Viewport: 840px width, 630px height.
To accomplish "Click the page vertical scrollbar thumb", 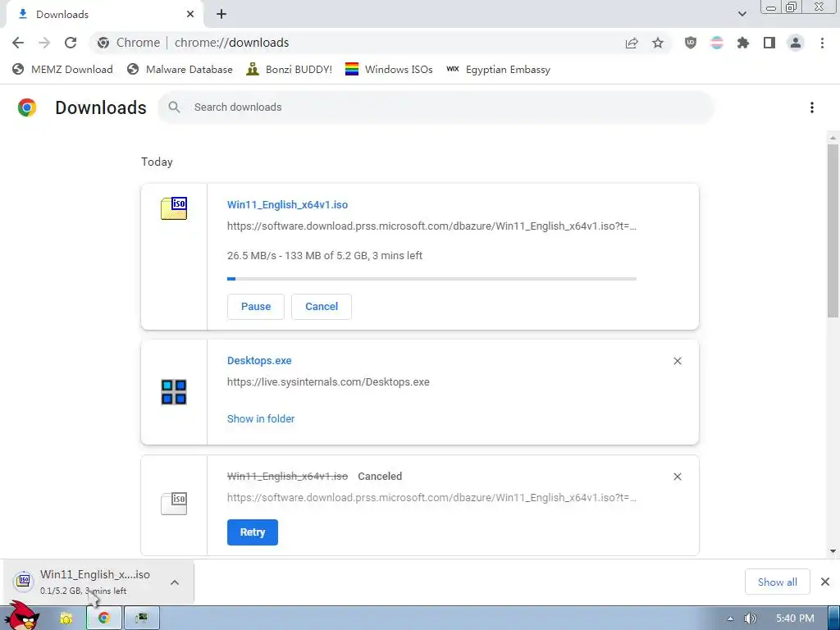I will (x=833, y=231).
